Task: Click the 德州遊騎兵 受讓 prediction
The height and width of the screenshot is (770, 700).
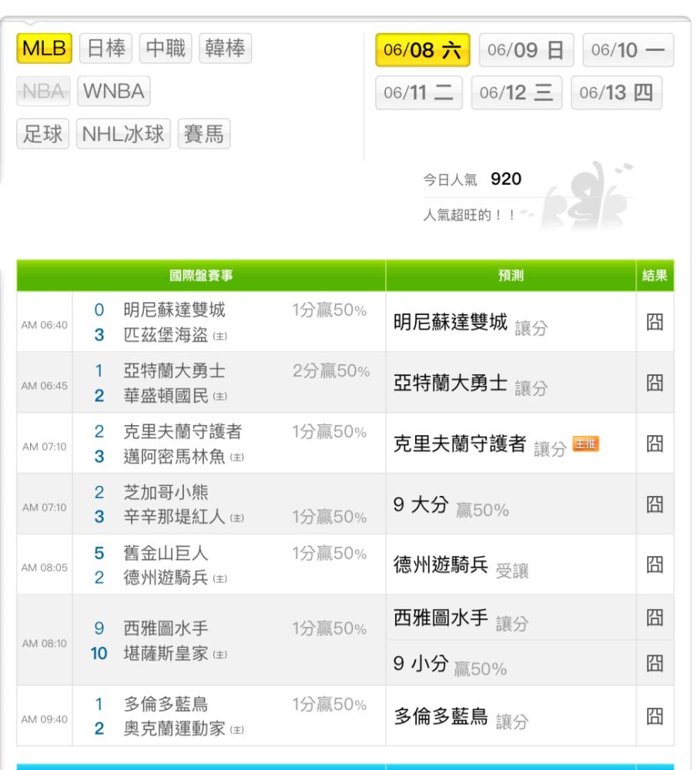Action: tap(461, 567)
